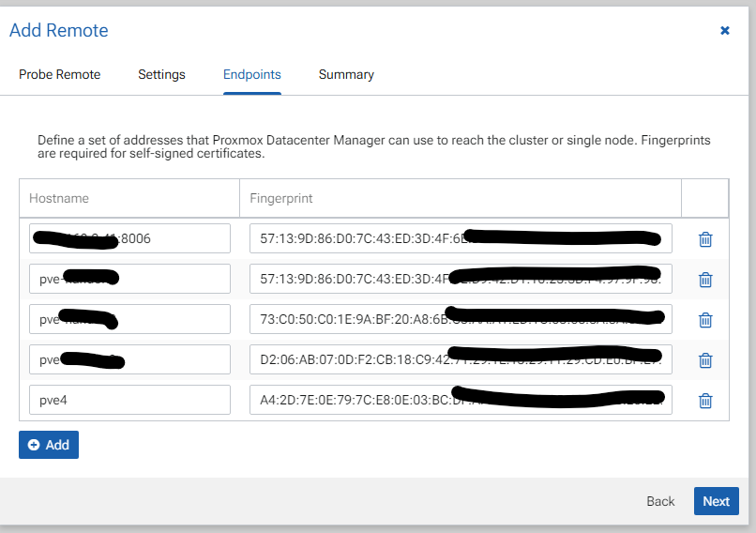Click the Hostname column header
756x533 pixels.
(x=129, y=198)
